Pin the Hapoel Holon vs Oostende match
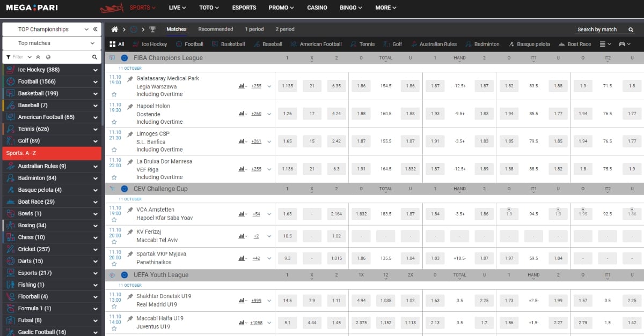 click(x=130, y=106)
